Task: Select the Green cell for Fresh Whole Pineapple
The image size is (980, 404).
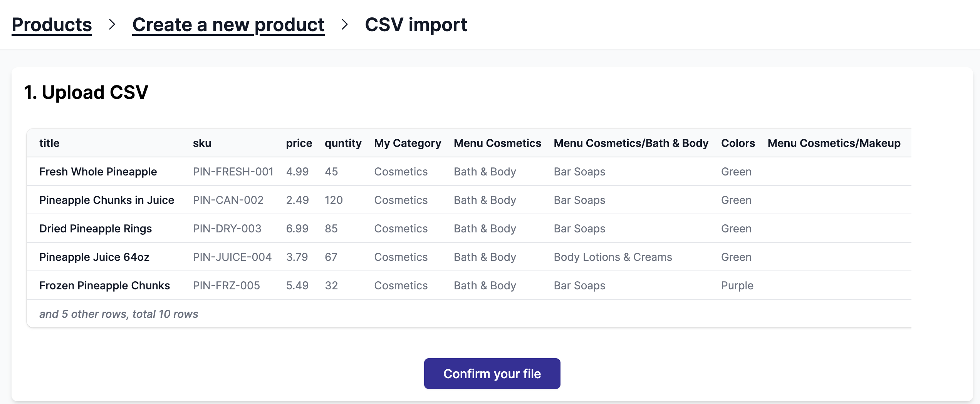Action: point(736,172)
